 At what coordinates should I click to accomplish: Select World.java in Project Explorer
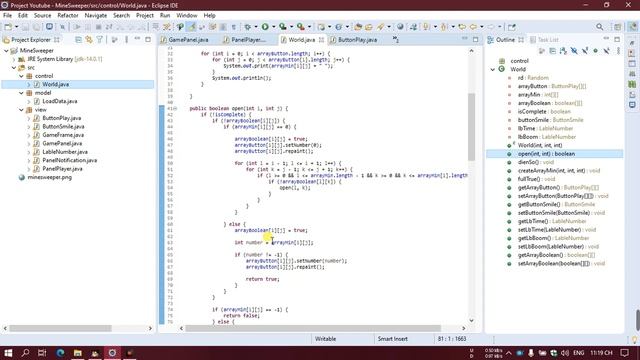[56, 84]
